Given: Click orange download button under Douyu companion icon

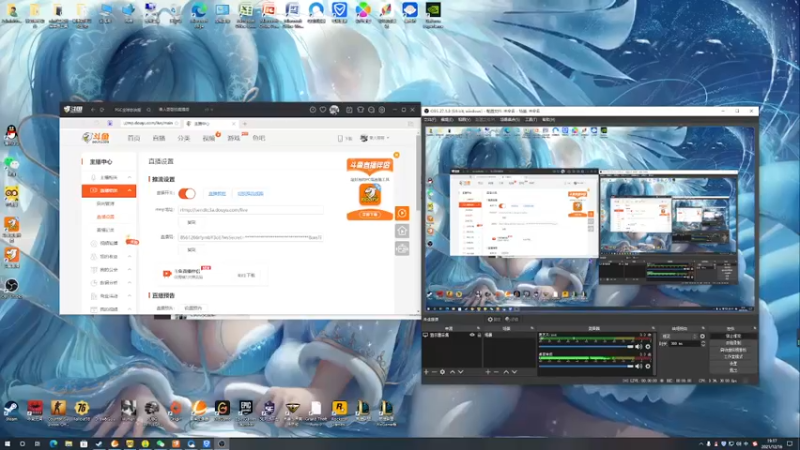Looking at the screenshot, I should click(x=370, y=214).
